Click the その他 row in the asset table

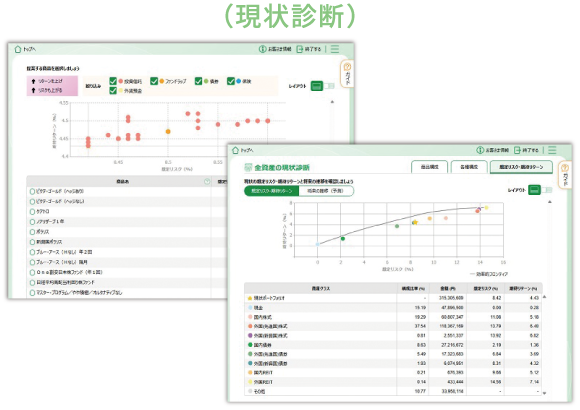(x=393, y=391)
